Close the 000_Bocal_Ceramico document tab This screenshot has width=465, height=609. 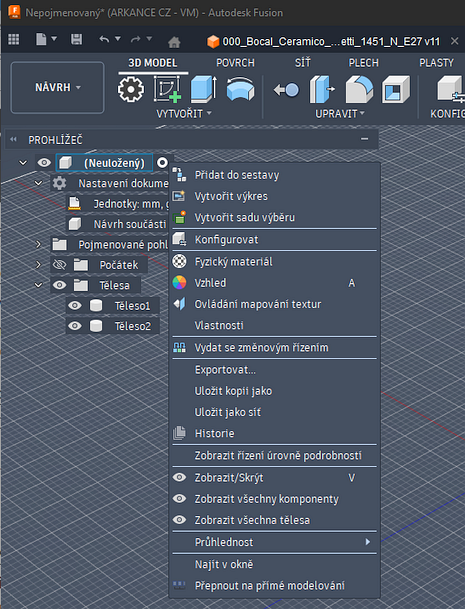pos(455,41)
